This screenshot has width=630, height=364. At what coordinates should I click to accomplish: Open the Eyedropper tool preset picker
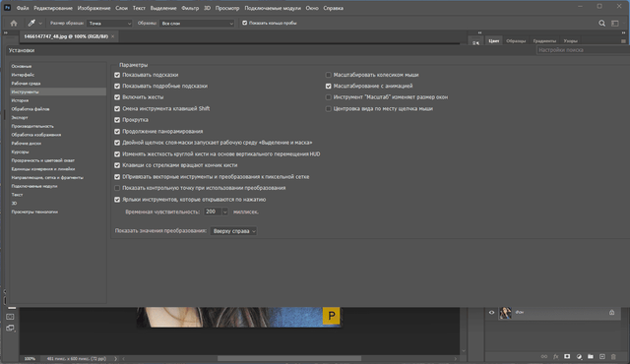[x=34, y=24]
